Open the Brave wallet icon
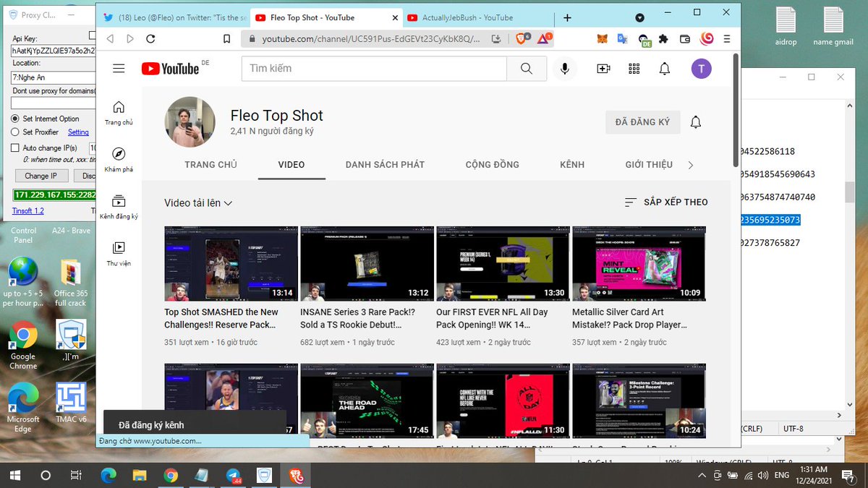The image size is (868, 488). [x=686, y=39]
